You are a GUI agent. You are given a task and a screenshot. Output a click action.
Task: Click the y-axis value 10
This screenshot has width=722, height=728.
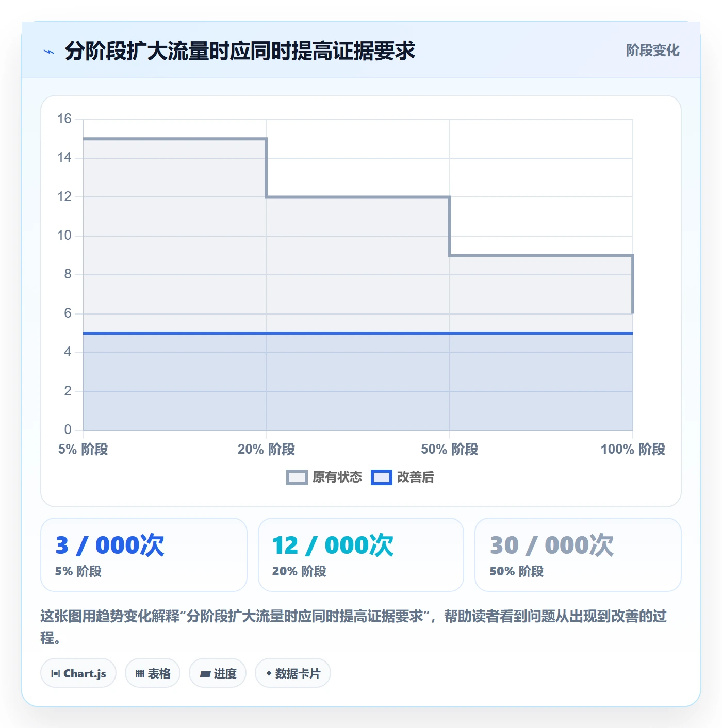pyautogui.click(x=64, y=236)
